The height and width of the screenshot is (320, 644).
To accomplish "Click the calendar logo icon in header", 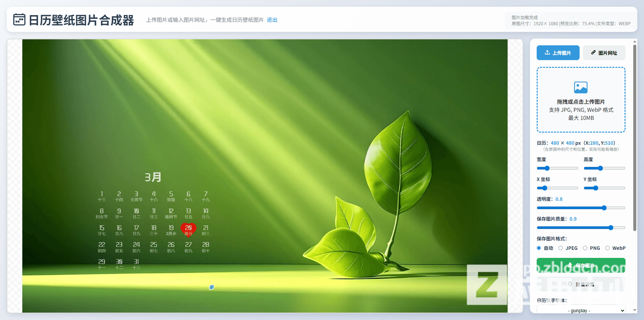I will point(19,20).
